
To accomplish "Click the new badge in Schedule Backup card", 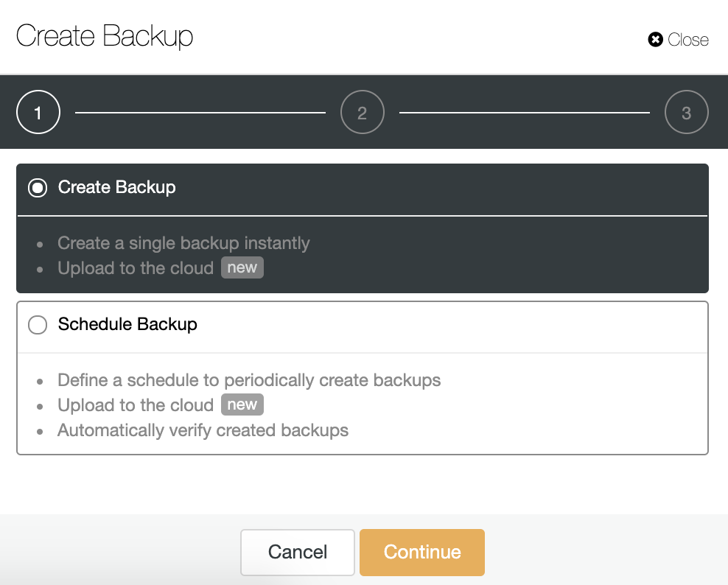I will coord(242,404).
